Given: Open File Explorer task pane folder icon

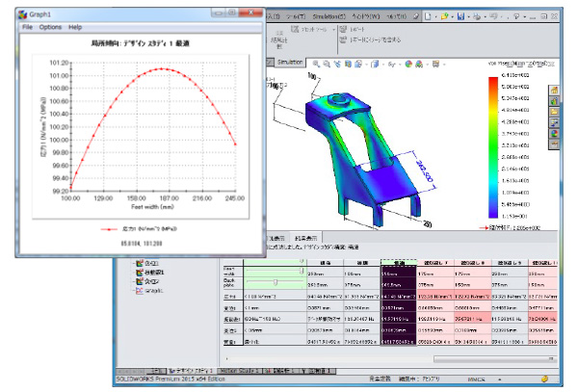Looking at the screenshot, I should pyautogui.click(x=554, y=112).
